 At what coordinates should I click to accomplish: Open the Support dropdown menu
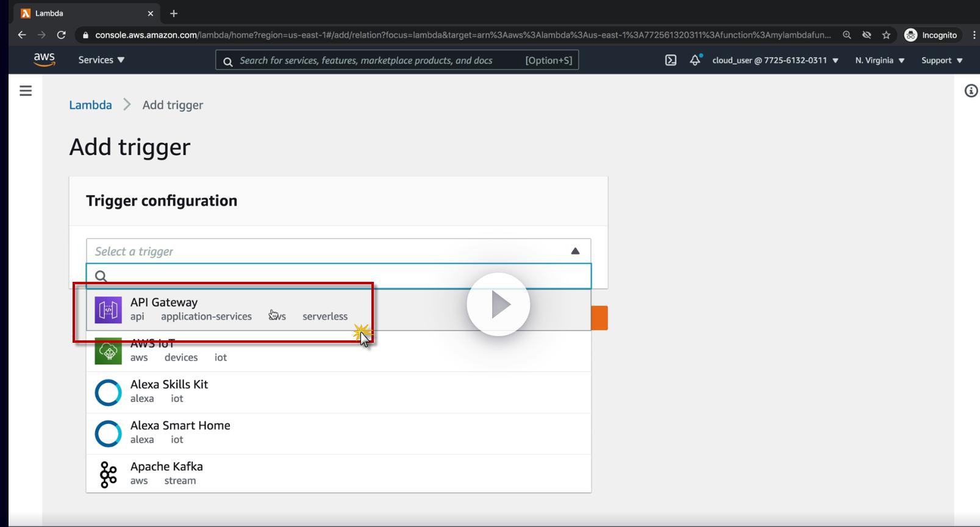(x=942, y=60)
